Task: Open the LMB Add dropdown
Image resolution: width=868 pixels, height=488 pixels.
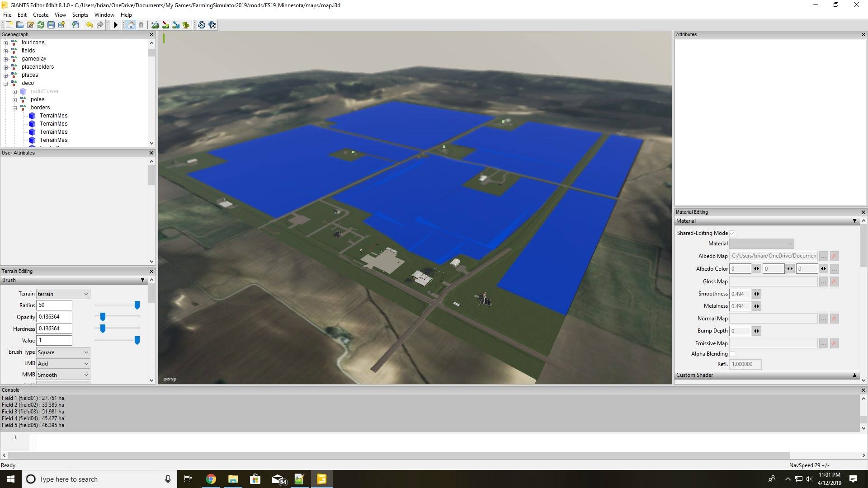Action: click(63, 364)
